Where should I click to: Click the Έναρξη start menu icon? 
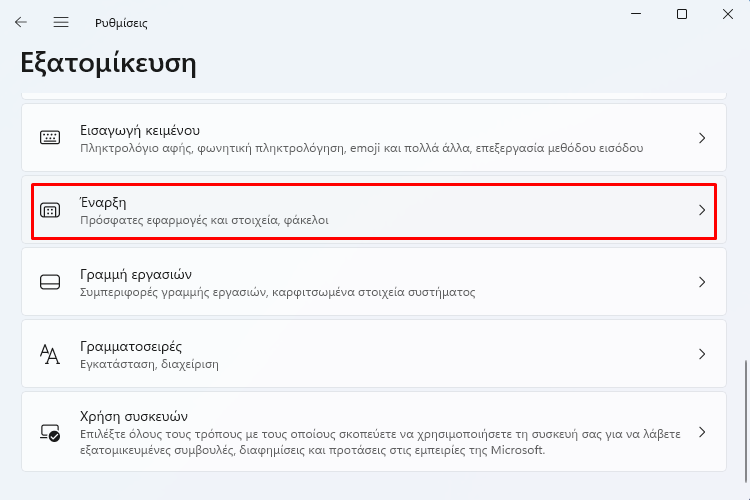(x=50, y=210)
